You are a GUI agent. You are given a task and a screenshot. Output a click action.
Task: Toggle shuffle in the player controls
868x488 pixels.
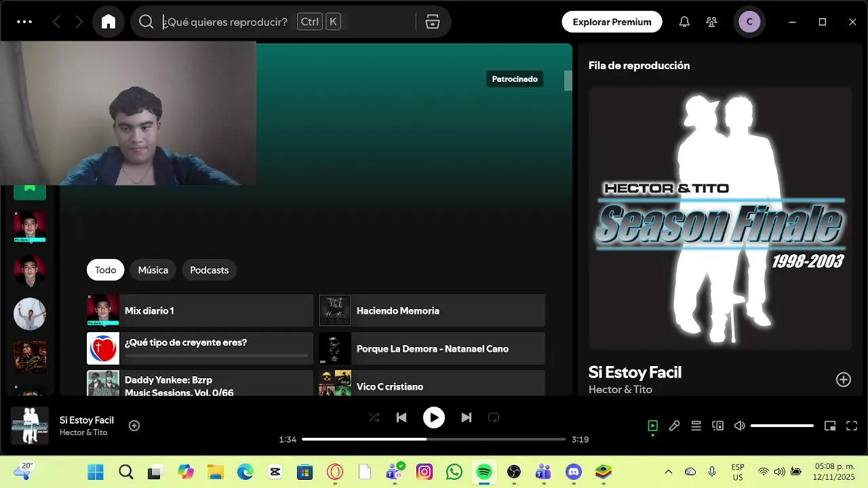(374, 418)
